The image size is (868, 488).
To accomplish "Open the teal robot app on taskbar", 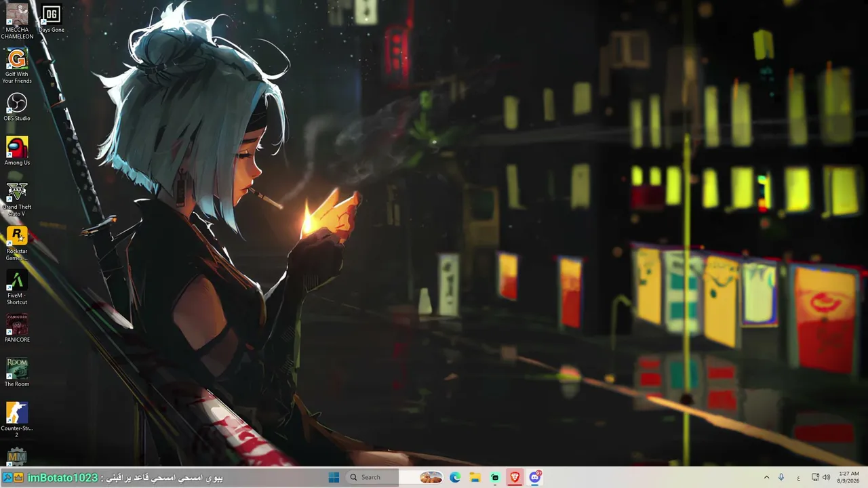I will pos(495,477).
